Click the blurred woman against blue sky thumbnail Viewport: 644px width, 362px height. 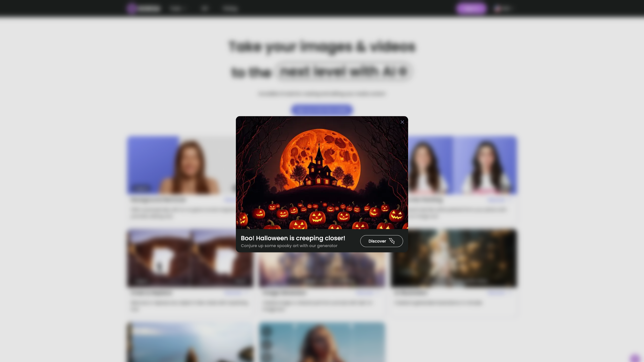pyautogui.click(x=322, y=342)
